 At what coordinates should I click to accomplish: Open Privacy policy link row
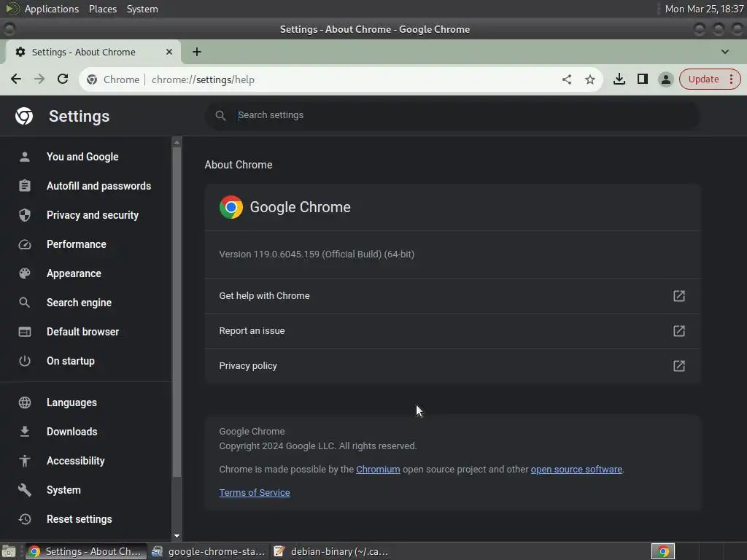tap(452, 366)
